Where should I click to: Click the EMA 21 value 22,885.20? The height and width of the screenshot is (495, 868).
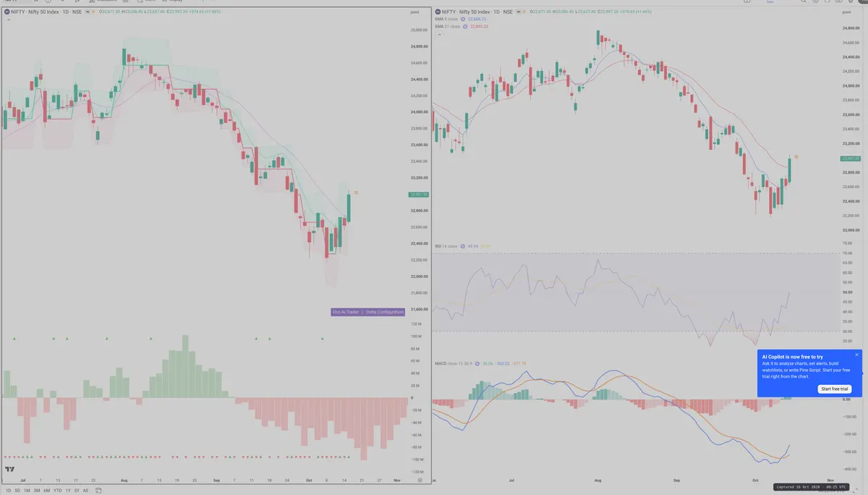479,27
